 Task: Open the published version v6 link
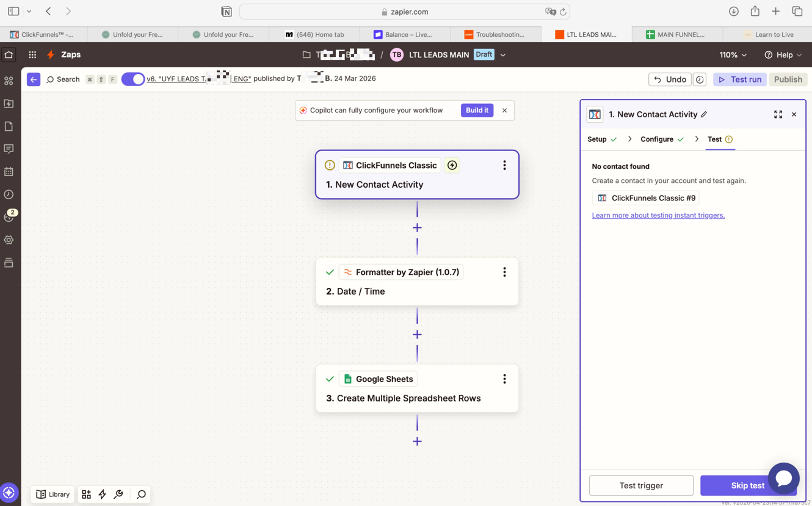[198, 79]
